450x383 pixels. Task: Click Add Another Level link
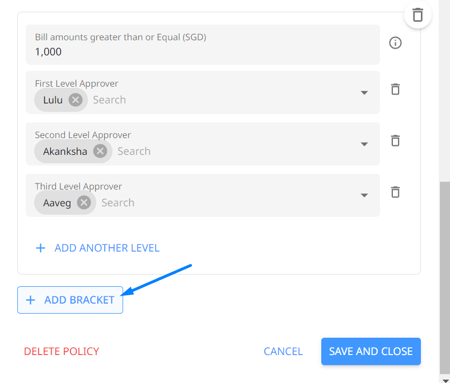(98, 248)
